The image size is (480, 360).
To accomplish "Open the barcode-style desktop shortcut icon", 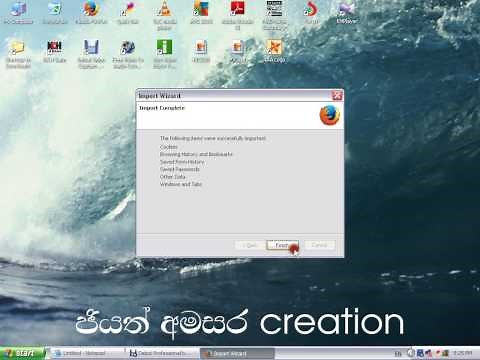I will click(274, 15).
